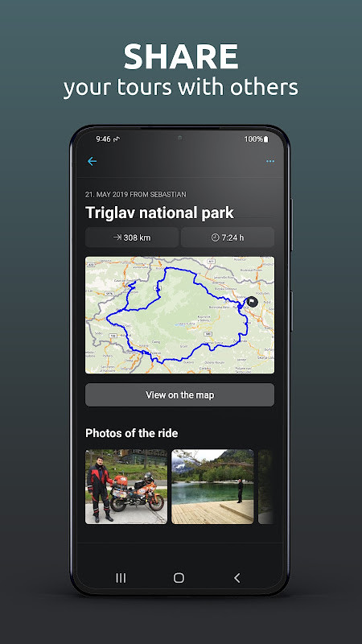The width and height of the screenshot is (362, 644).
Task: Tap the 21. May 2019 from Sebastian label
Action: [136, 194]
